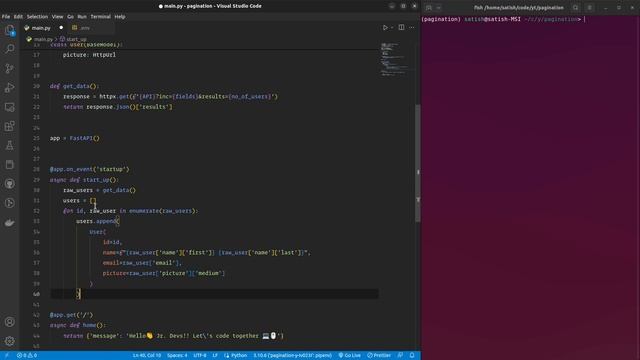Image resolution: width=640 pixels, height=360 pixels.
Task: Open the File menu
Action: pyautogui.click(x=6, y=17)
